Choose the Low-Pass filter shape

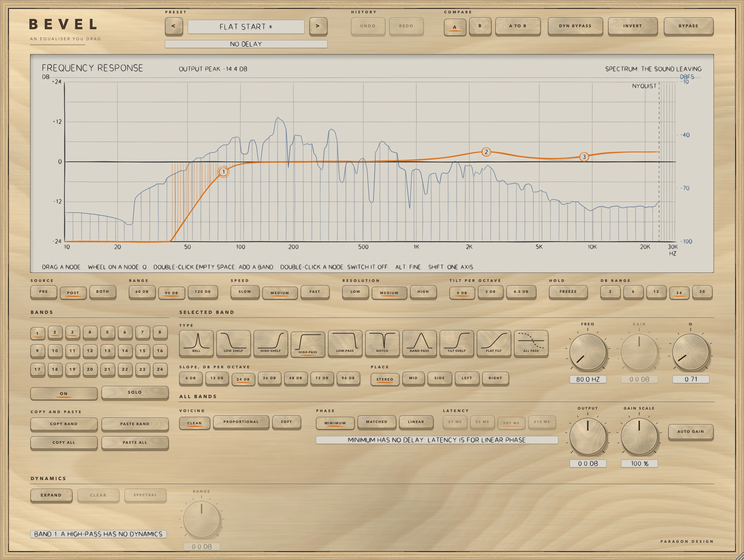click(345, 343)
